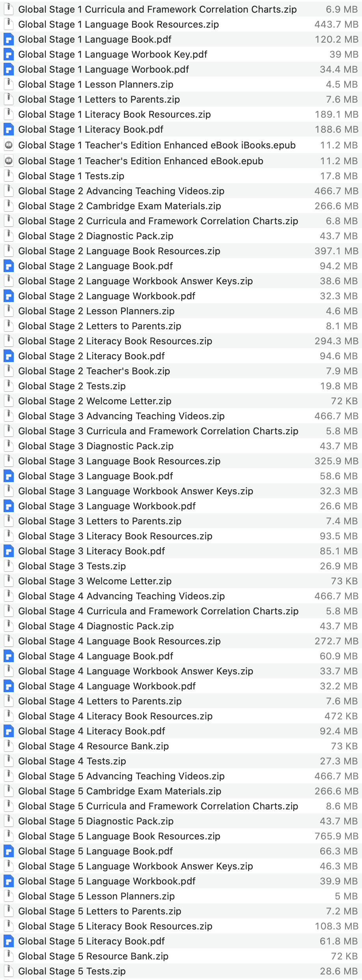Click the zip icon for Global Stage 1 Tests.zip

point(8,176)
